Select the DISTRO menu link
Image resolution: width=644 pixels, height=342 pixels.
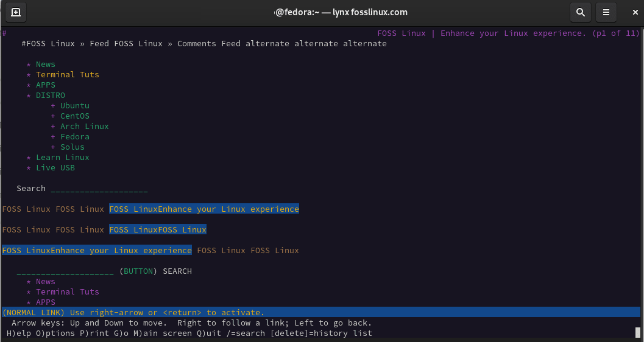pyautogui.click(x=50, y=95)
